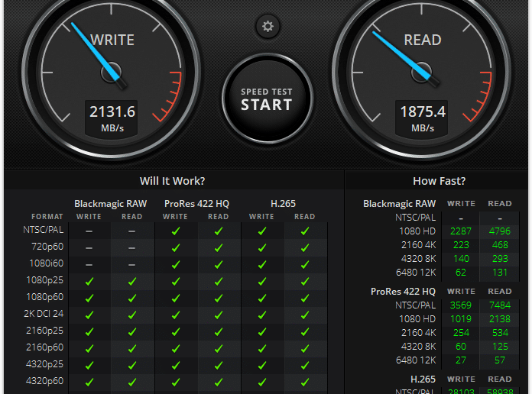This screenshot has height=394, width=532.
Task: Click ProRes 2160 4K write value 254
Action: click(x=461, y=333)
